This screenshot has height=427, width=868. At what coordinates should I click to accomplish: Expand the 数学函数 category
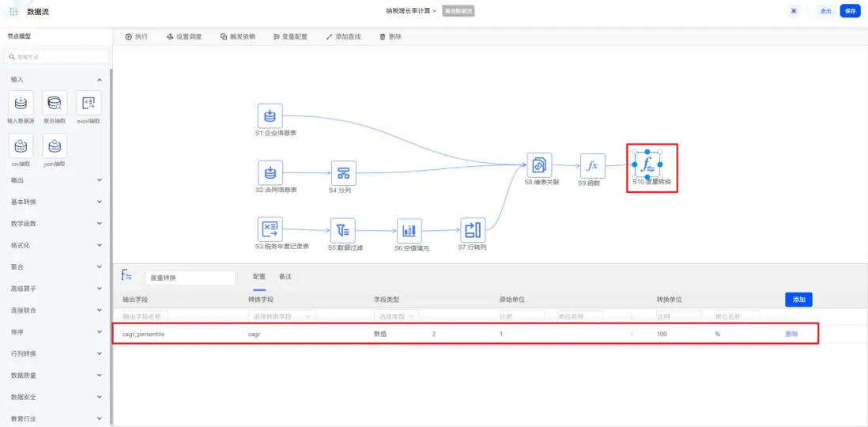99,223
